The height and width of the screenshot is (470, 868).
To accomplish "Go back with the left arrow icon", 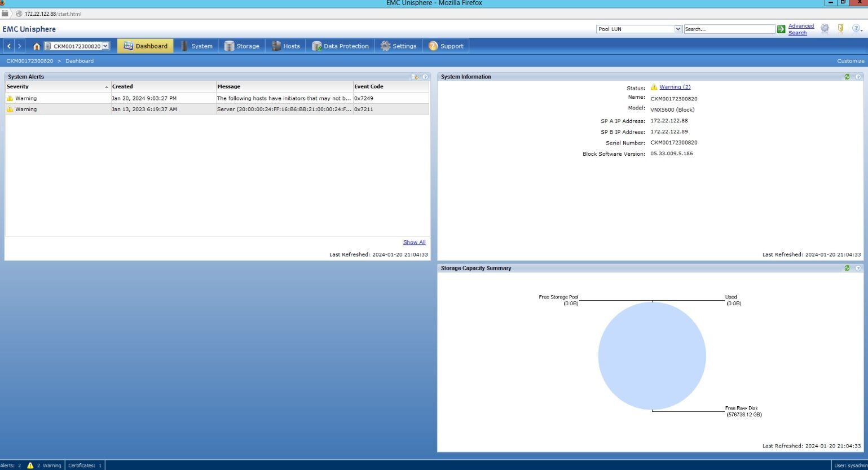I will click(9, 46).
